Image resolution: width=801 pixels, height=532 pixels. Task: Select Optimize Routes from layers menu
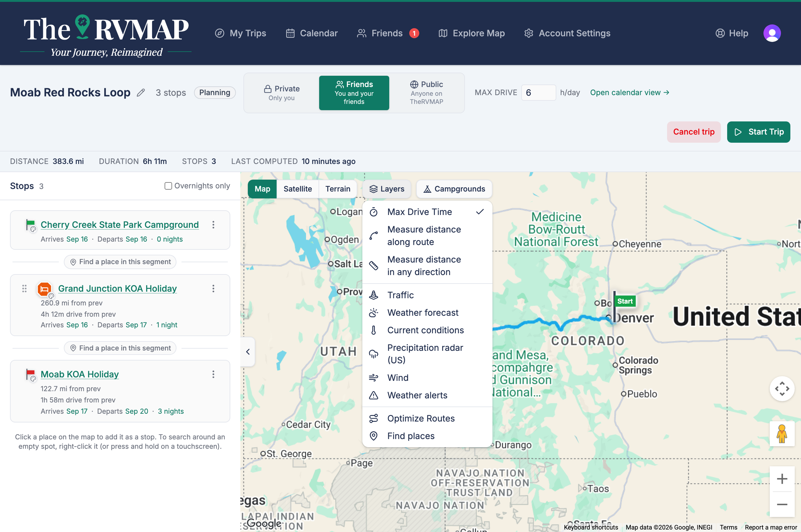pos(427,418)
